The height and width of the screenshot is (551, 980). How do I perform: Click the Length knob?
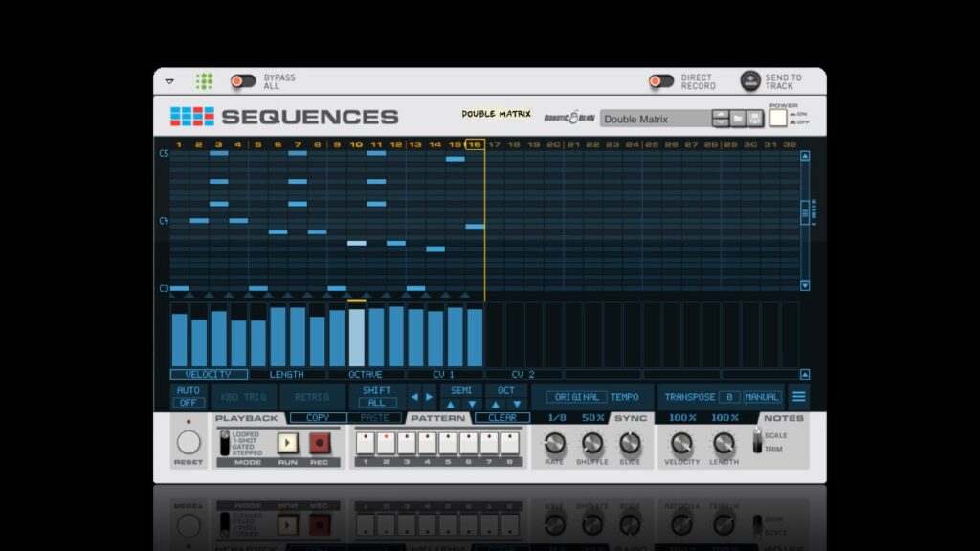[724, 443]
